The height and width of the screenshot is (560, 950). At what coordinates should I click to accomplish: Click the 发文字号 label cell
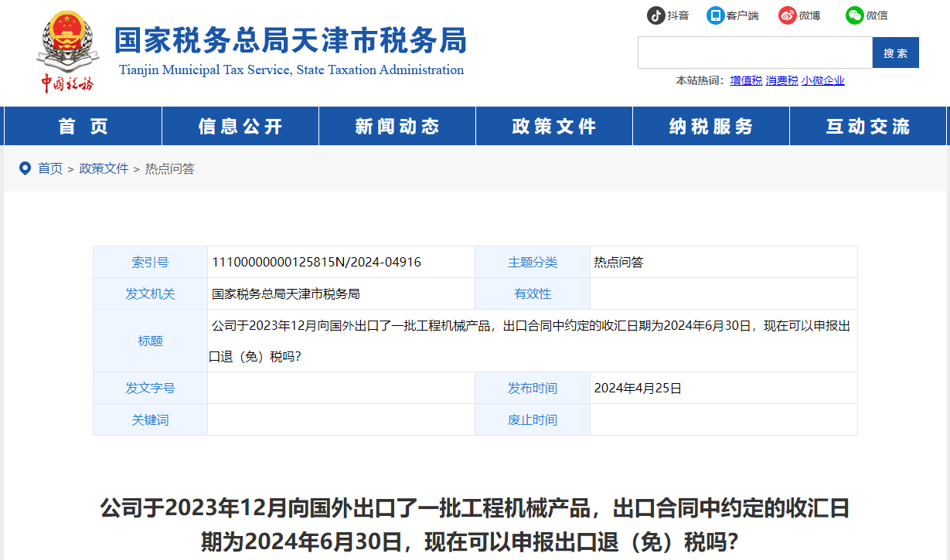[x=150, y=388]
